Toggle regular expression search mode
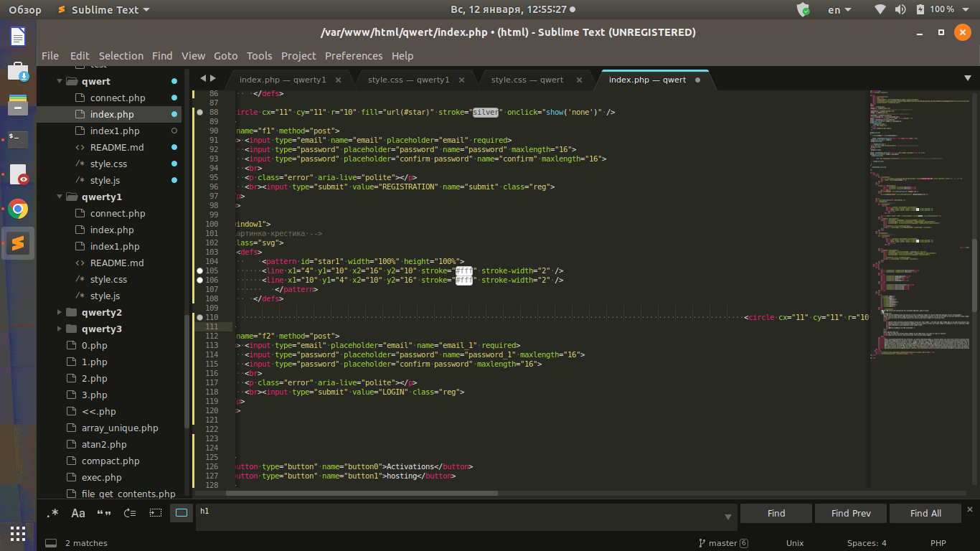The image size is (980, 551). pyautogui.click(x=52, y=513)
